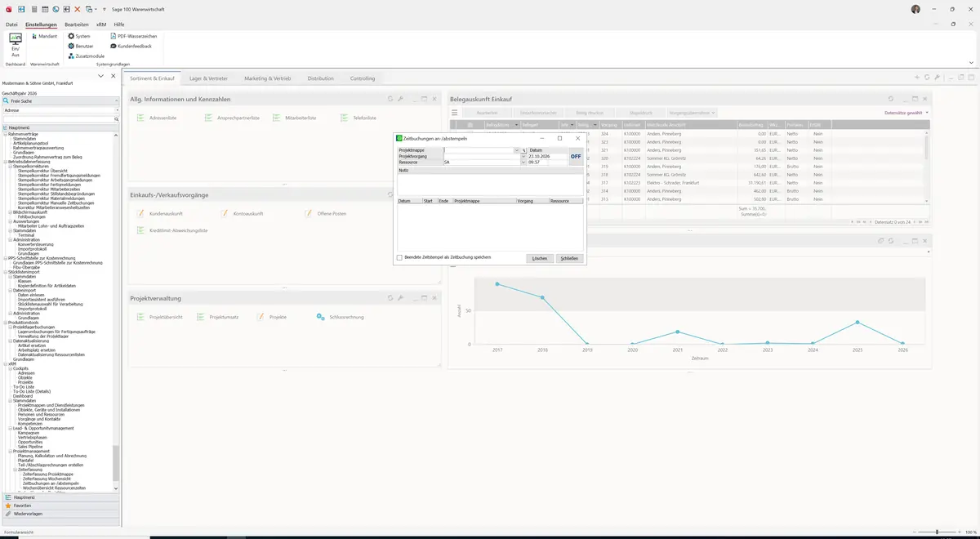The image size is (980, 539).
Task: Open the Datei menu
Action: (11, 24)
